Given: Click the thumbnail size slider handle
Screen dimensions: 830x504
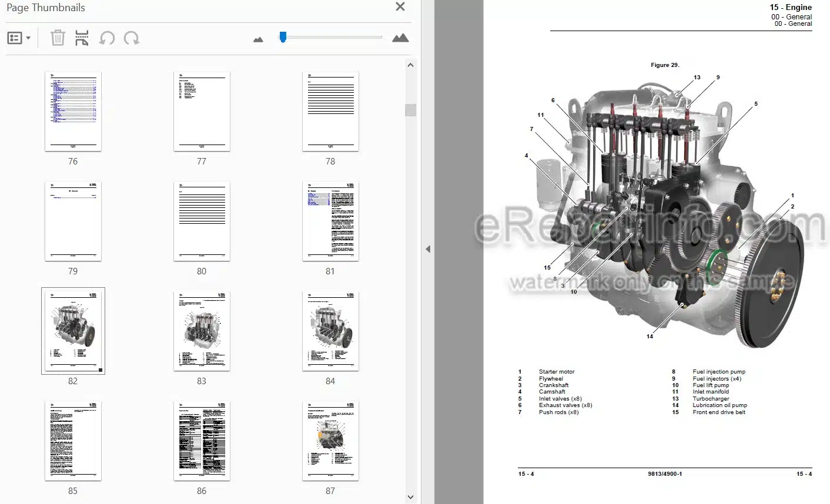Looking at the screenshot, I should pos(283,37).
